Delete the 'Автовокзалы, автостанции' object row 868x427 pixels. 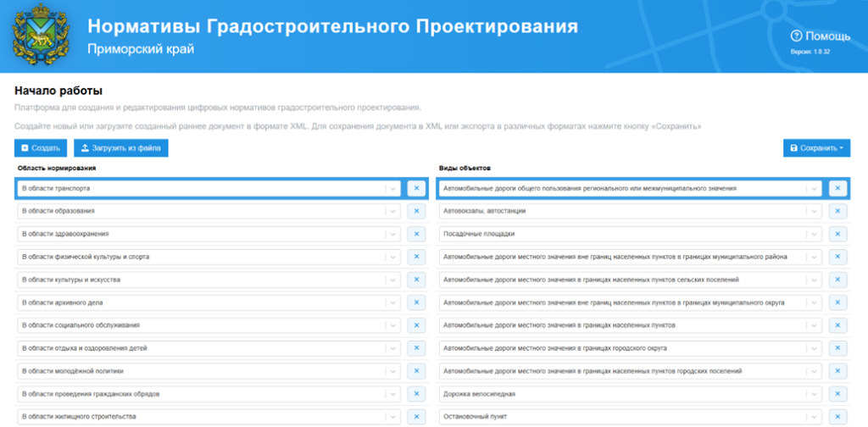(x=837, y=211)
